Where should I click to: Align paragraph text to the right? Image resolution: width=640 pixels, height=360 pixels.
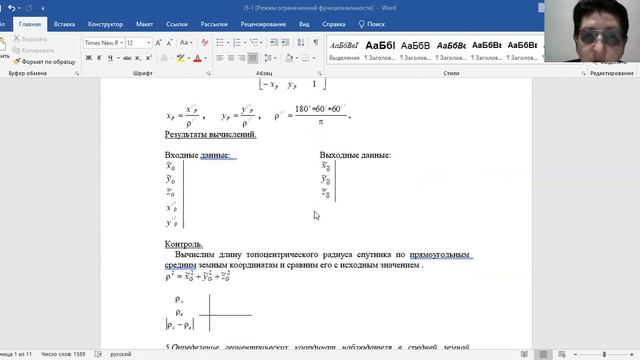[x=242, y=58]
